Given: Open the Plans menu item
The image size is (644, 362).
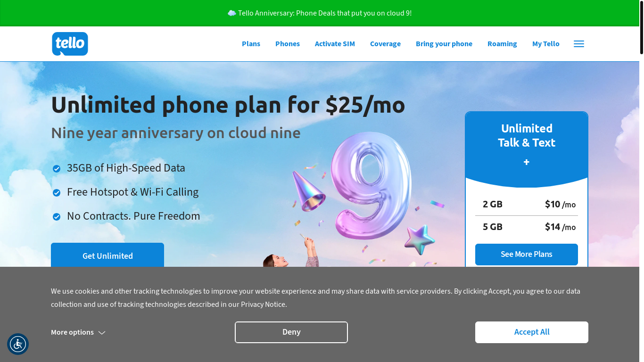Looking at the screenshot, I should (x=251, y=44).
